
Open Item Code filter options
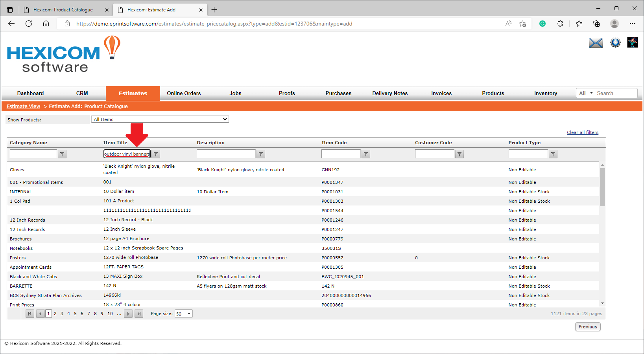pos(366,154)
